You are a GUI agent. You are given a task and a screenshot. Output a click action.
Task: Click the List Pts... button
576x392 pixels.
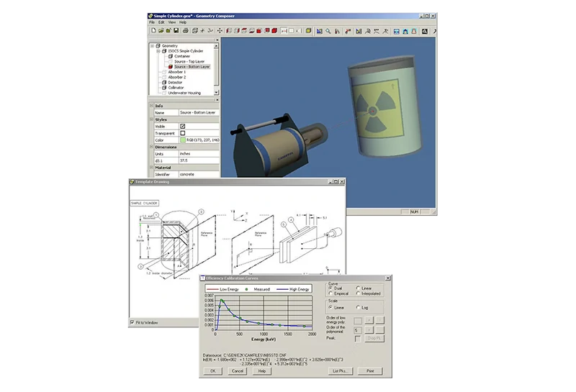[340, 371]
